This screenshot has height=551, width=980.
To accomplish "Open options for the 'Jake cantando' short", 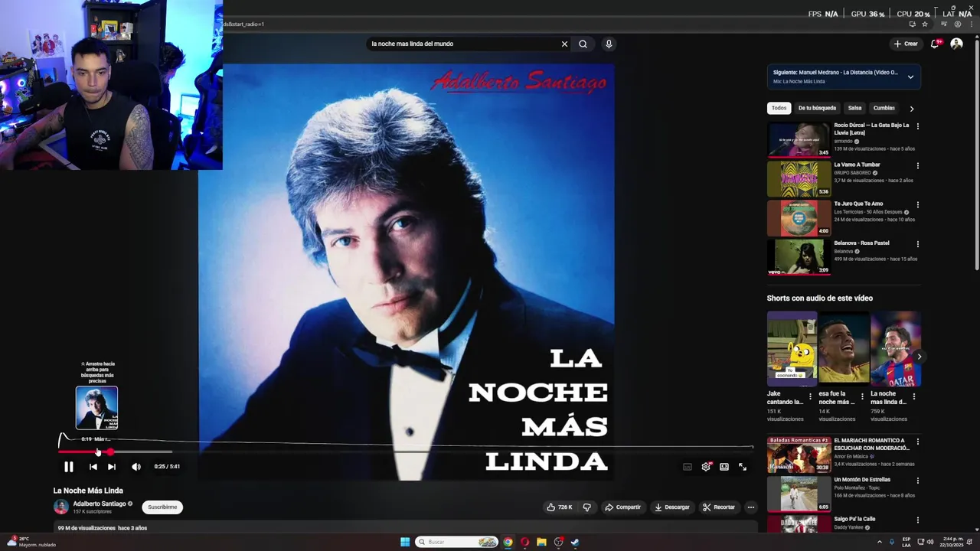I will (x=810, y=396).
